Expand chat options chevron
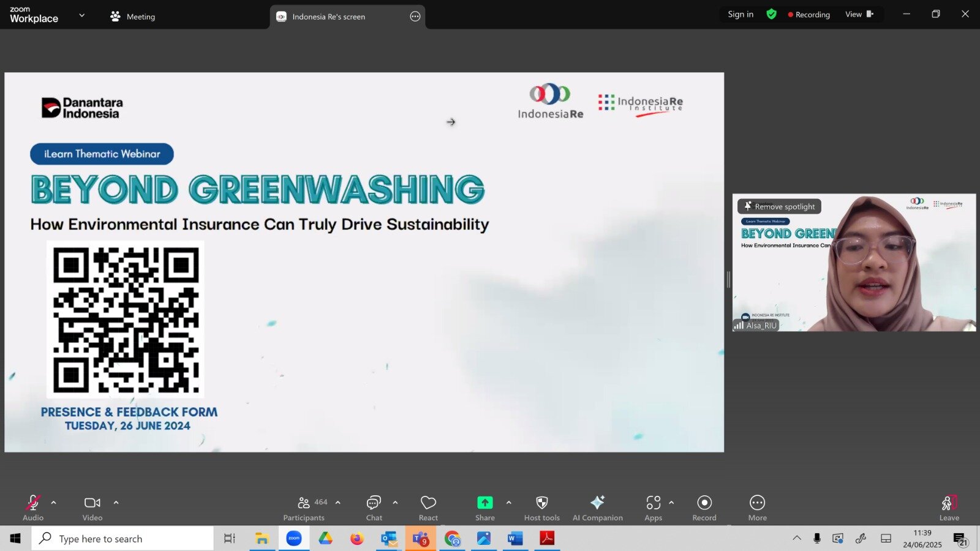 (x=395, y=503)
